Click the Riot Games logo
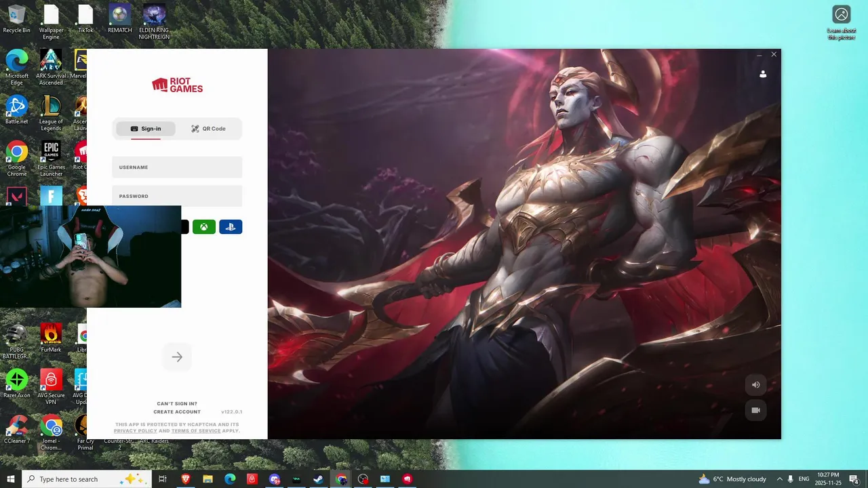868x488 pixels. (177, 85)
